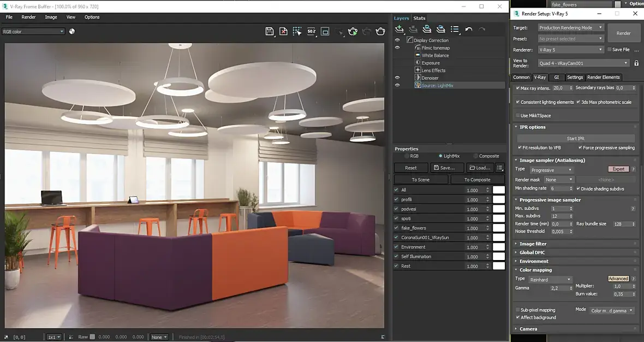
Task: Click the Load layer preset icon
Action: click(x=440, y=29)
